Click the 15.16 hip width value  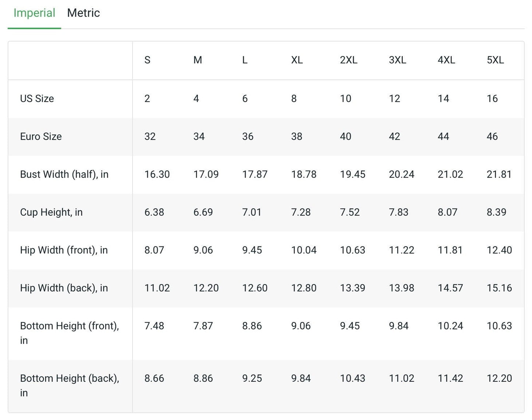point(499,288)
